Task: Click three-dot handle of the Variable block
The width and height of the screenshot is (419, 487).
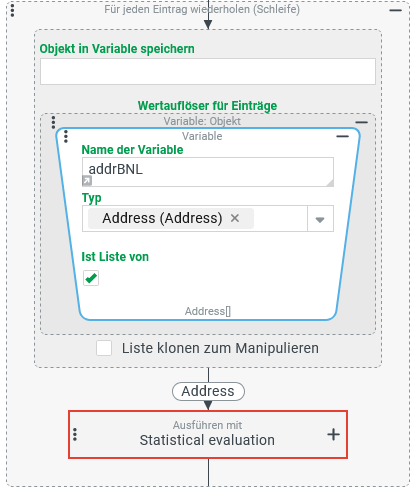Action: click(x=66, y=136)
